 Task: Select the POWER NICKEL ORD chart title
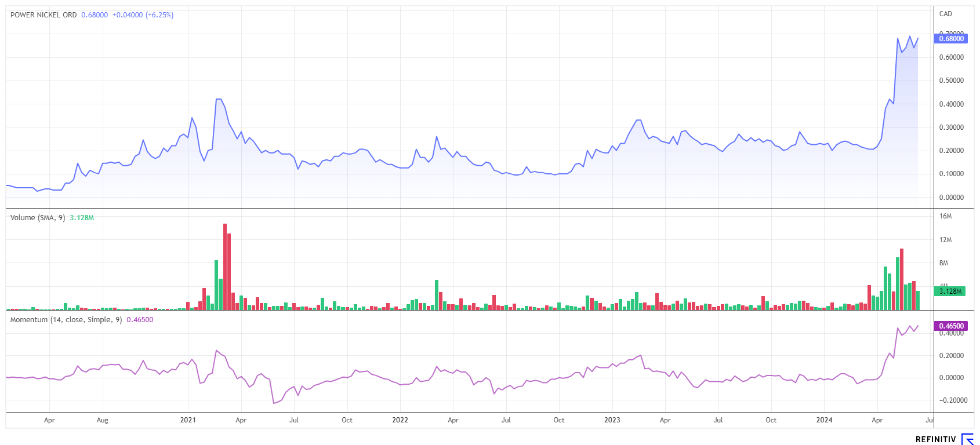tap(43, 15)
